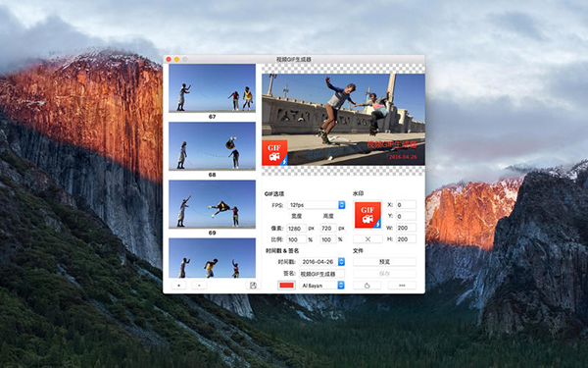Click the watermark X position field
The height and width of the screenshot is (368, 588).
tap(406, 205)
